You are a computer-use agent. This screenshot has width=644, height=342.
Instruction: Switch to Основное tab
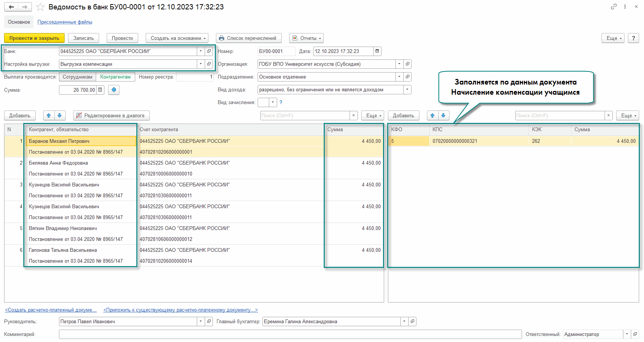(x=19, y=22)
